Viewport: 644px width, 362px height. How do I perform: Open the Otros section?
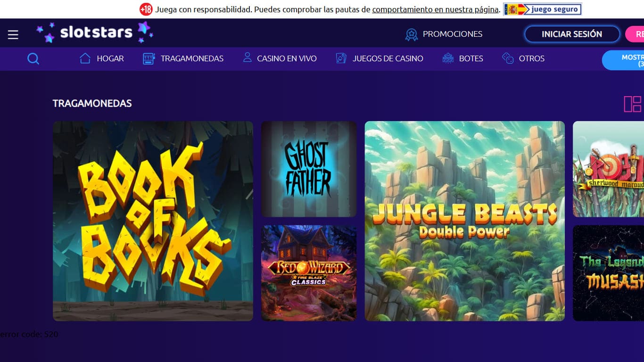[x=523, y=58]
